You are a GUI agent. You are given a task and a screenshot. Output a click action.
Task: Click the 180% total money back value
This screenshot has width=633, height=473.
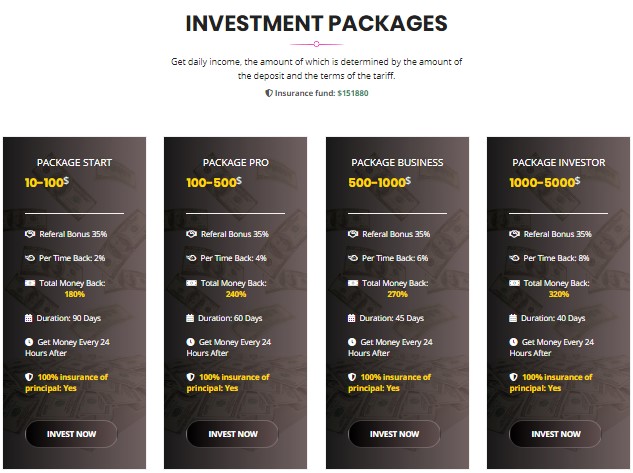point(75,294)
